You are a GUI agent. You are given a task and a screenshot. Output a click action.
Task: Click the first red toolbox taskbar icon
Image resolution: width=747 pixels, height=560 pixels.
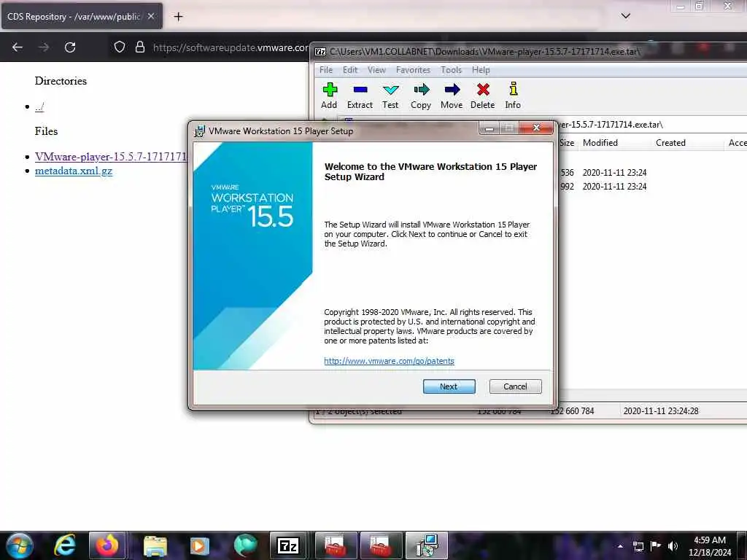(335, 545)
